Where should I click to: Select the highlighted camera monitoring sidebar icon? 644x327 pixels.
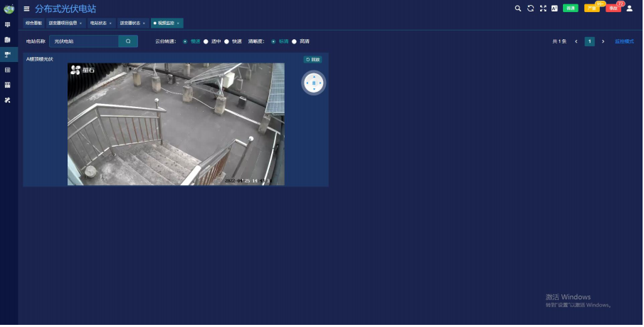[7, 54]
